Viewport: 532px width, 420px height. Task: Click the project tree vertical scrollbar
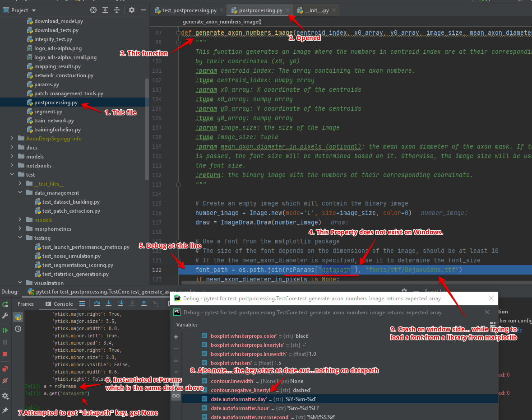click(147, 129)
